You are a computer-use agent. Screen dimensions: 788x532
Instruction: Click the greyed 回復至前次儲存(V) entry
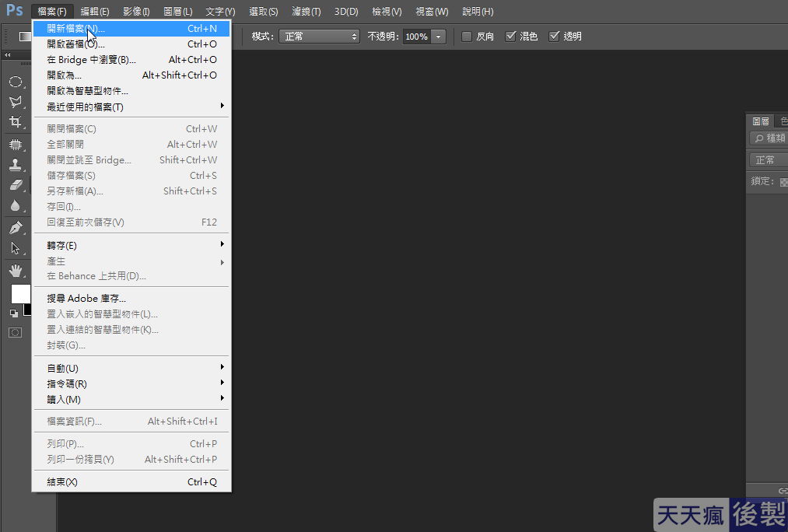click(131, 222)
